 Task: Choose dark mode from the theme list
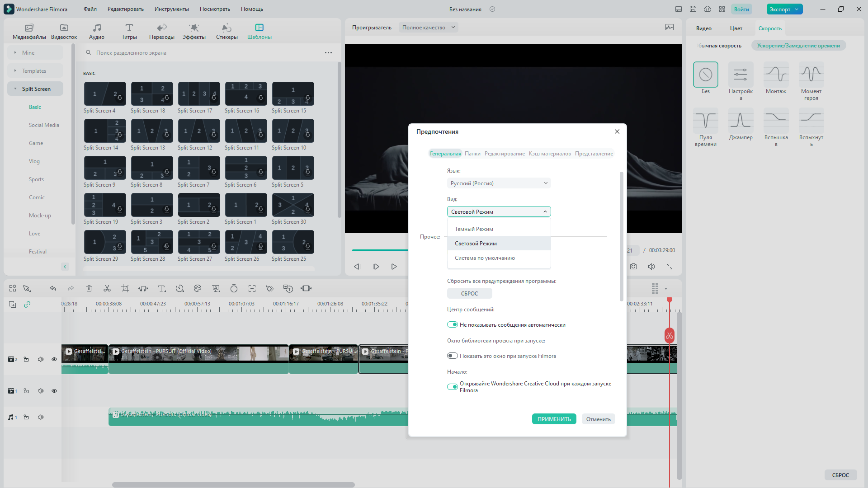[x=474, y=229]
